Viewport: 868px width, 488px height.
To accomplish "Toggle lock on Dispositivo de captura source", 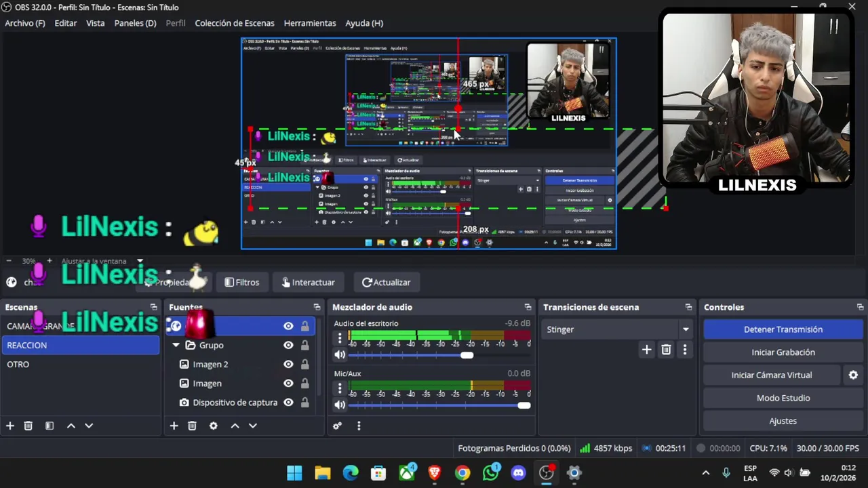I will (304, 402).
